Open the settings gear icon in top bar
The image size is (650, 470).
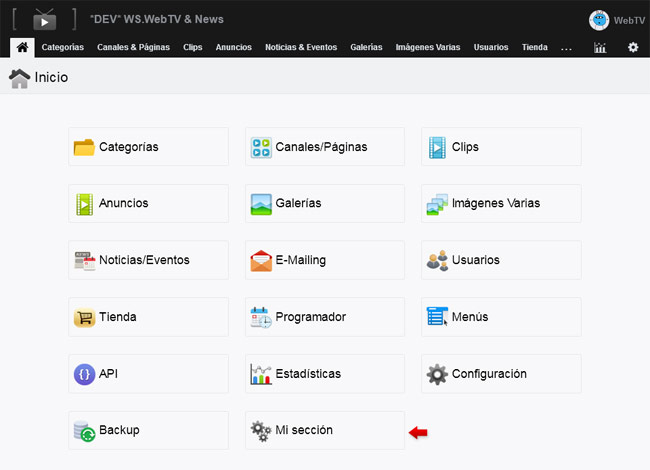coord(633,47)
